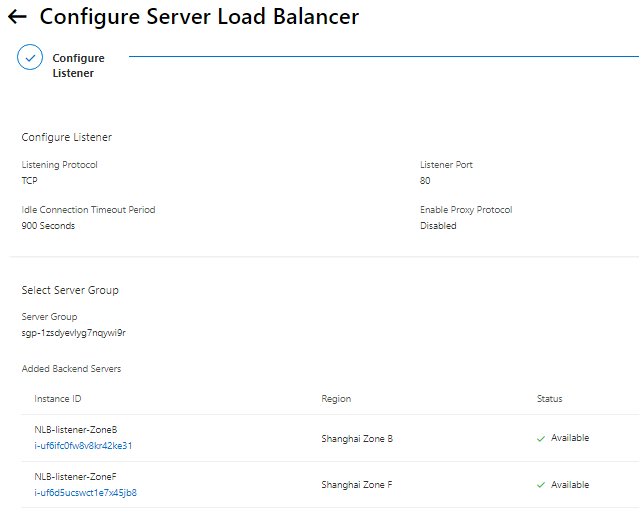Click the listener port value 80
Image resolution: width=639 pixels, height=518 pixels.
[x=425, y=181]
